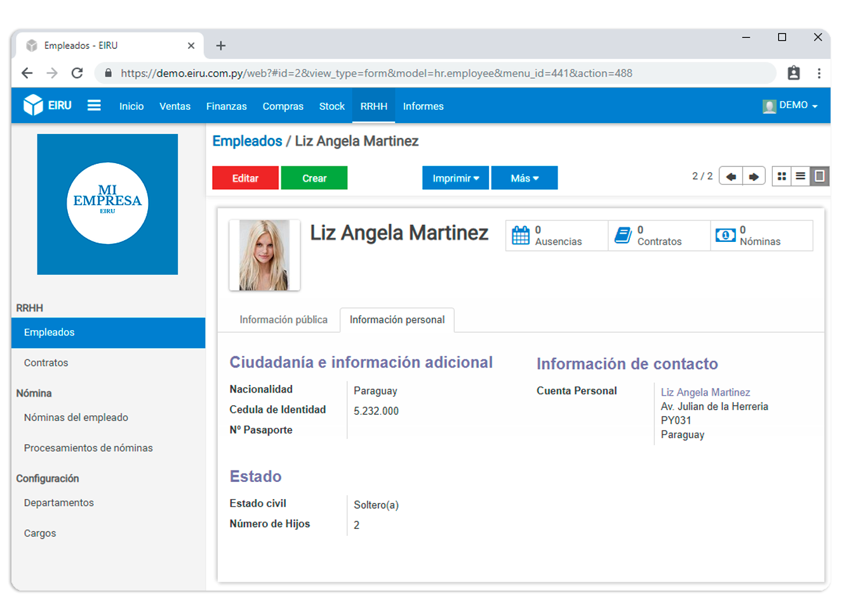Click the Editar button
842x616 pixels.
pos(245,178)
